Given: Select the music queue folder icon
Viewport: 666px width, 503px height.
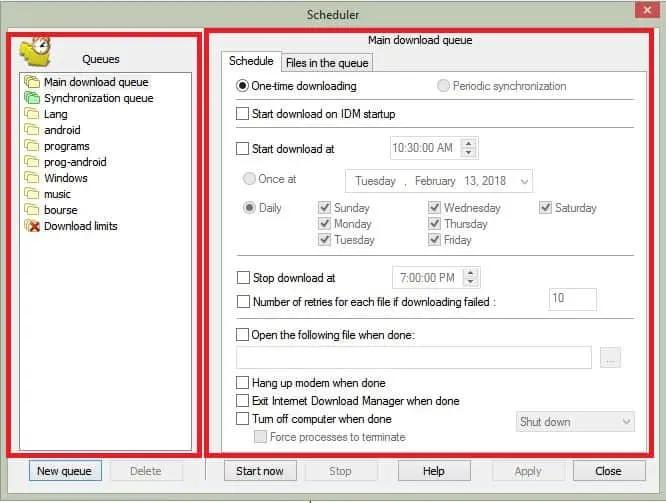Looking at the screenshot, I should (32, 194).
